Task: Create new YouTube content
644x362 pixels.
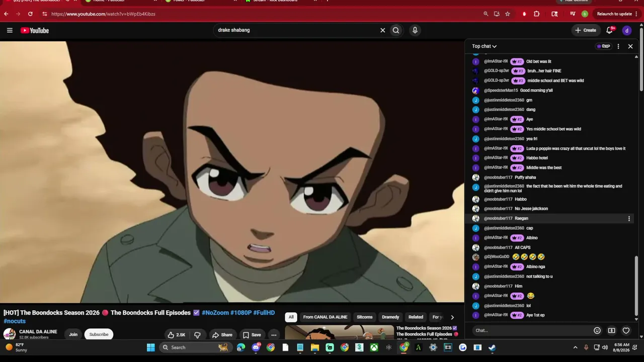Action: pos(586,30)
